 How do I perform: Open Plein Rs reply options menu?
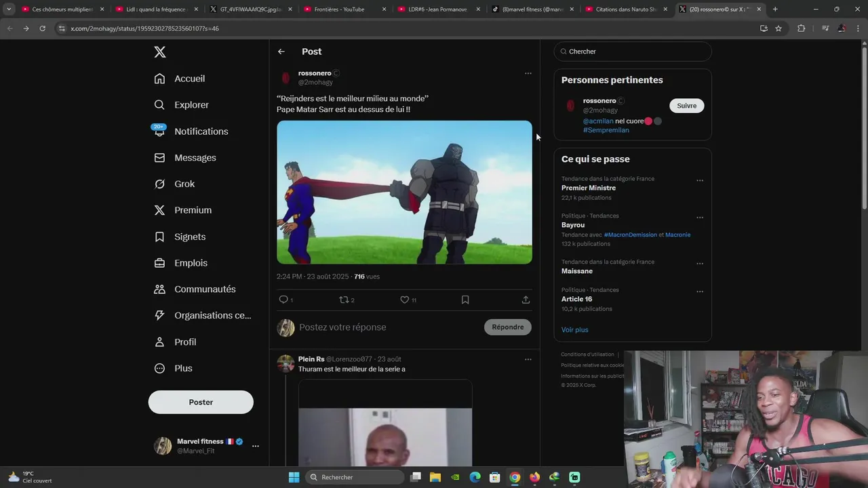pos(528,359)
